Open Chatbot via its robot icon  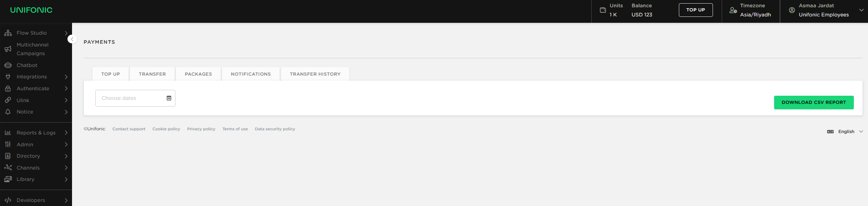(8, 65)
